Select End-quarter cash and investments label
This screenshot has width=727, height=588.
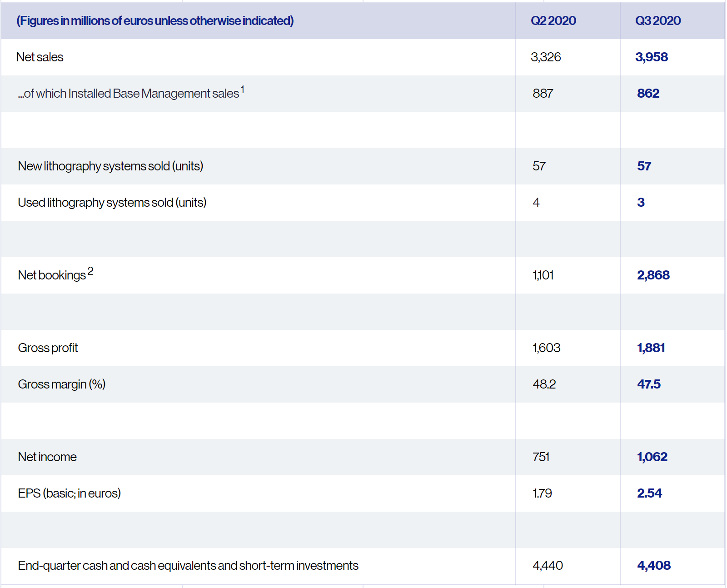coord(188,566)
